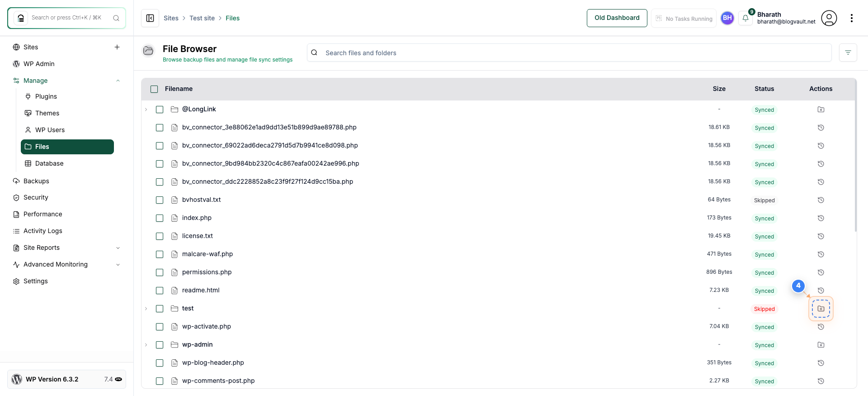The height and width of the screenshot is (396, 868).
Task: Open the file filter icon
Action: (848, 53)
